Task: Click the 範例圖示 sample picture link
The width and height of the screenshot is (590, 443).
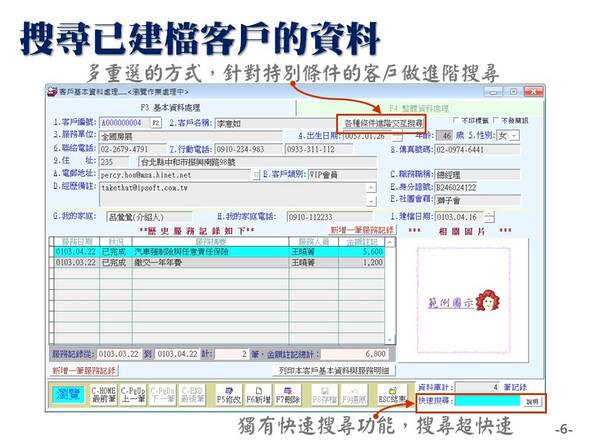Action: [450, 303]
